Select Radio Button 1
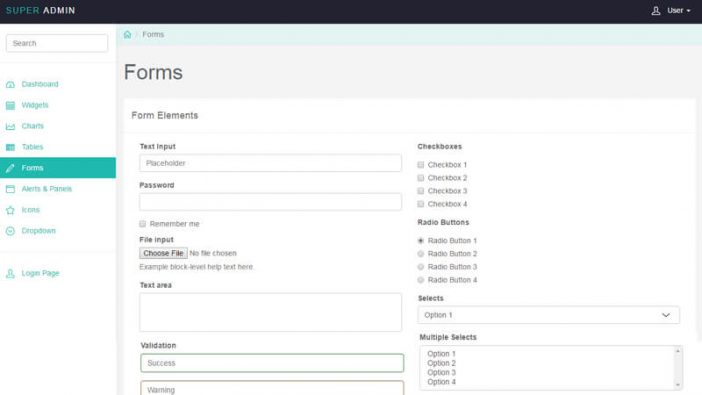Viewport: 702px width, 395px height. [x=420, y=240]
